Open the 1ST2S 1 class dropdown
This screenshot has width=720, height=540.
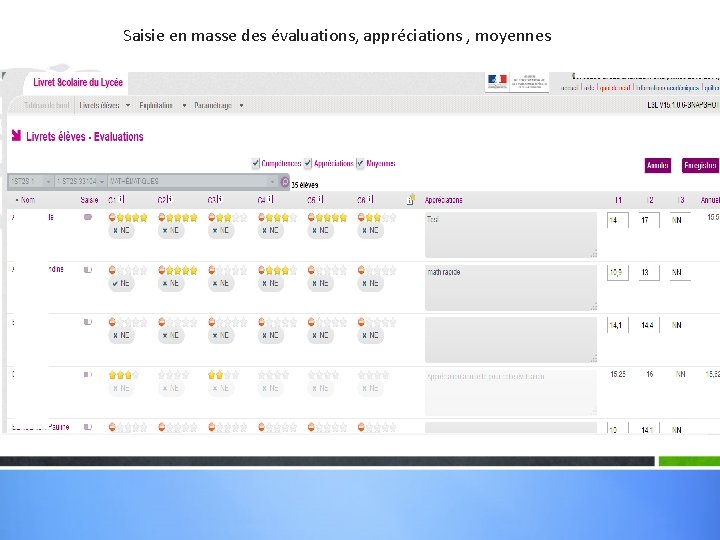click(x=30, y=182)
